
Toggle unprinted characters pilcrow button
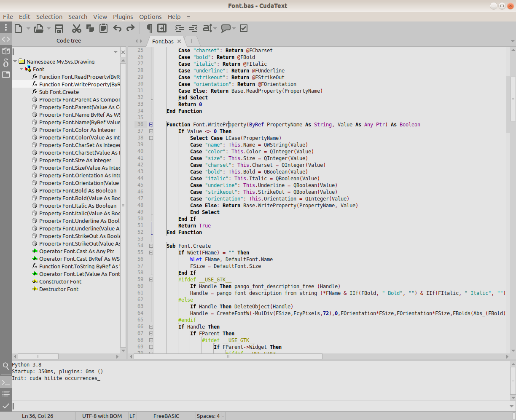coord(149,29)
